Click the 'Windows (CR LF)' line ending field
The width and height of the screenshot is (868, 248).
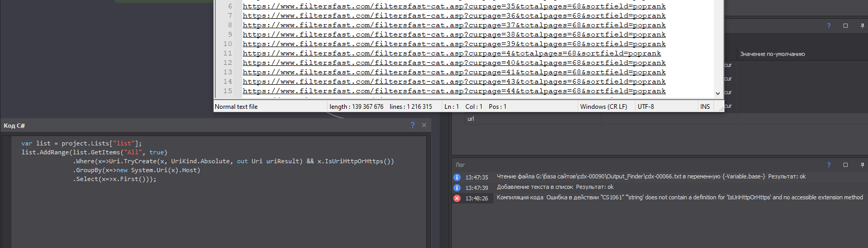click(x=603, y=107)
